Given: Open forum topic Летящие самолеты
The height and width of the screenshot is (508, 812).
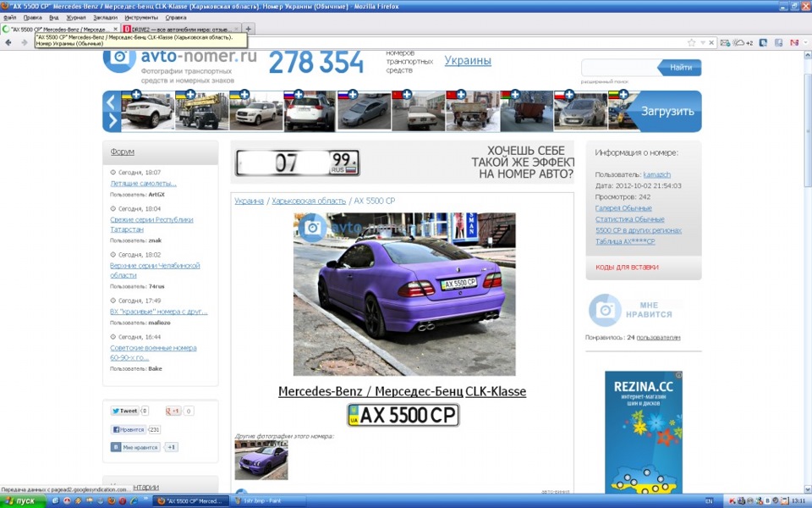Looking at the screenshot, I should 144,184.
